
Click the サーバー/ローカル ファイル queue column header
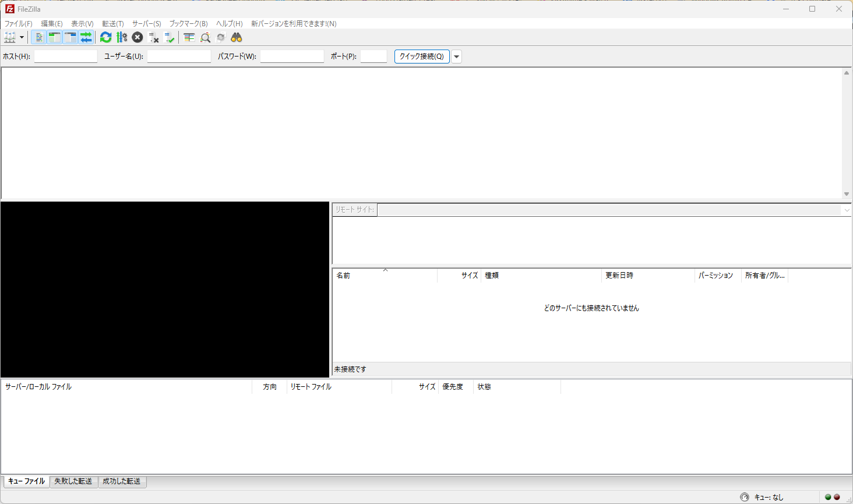(127, 387)
